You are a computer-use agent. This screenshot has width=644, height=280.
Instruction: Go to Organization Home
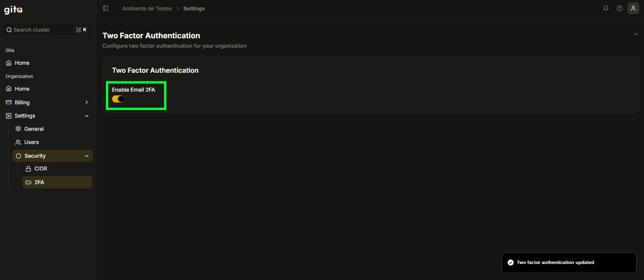tap(22, 89)
